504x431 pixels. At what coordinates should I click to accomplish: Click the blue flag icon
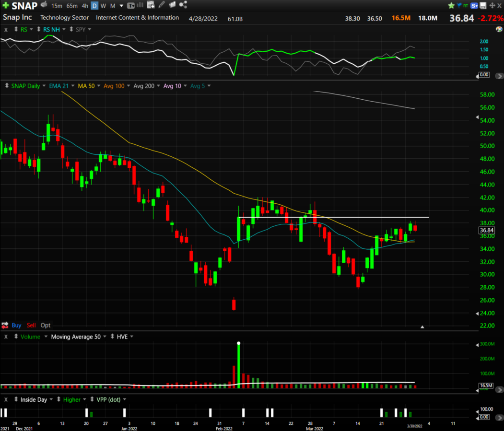coord(459,5)
